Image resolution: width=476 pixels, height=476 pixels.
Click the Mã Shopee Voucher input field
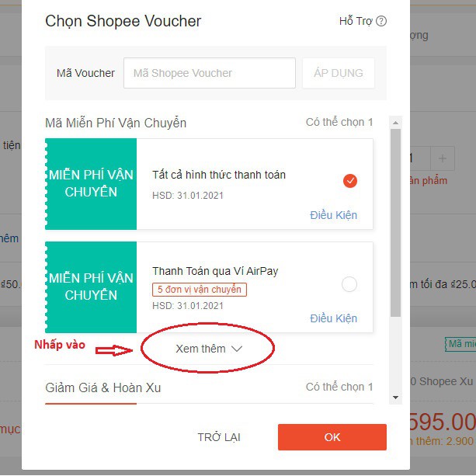(x=210, y=73)
